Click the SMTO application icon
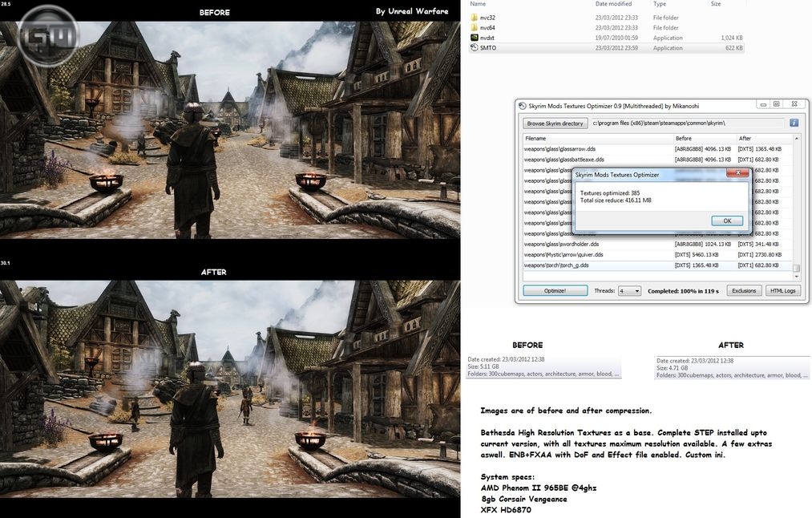The height and width of the screenshot is (518, 812). coord(475,48)
